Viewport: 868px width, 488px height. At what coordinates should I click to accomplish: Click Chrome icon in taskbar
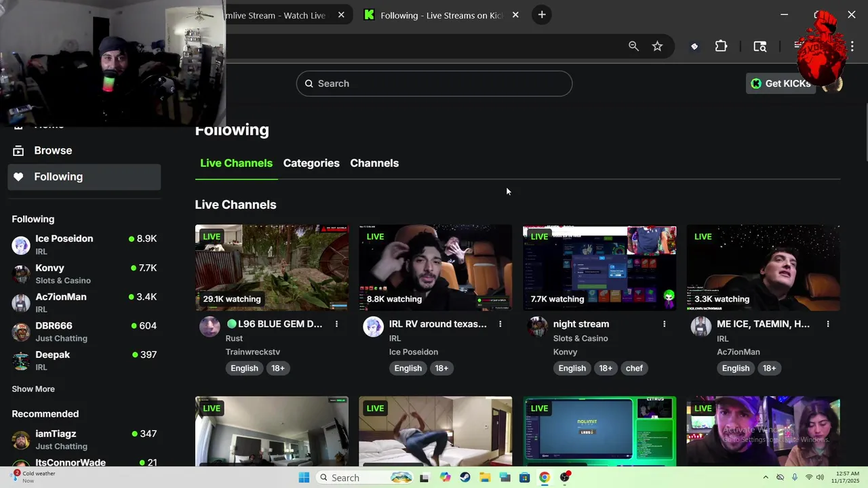pos(545,478)
